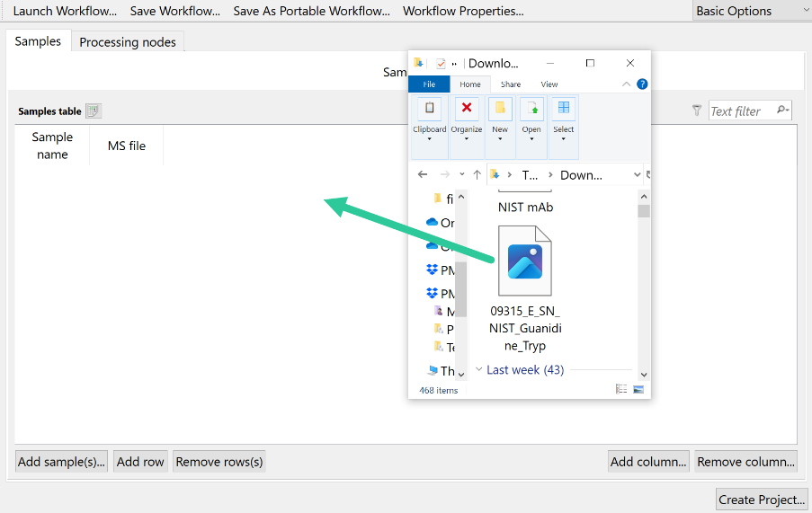812x513 pixels.
Task: Select the second Dropbox PM item in navigation
Action: click(441, 294)
